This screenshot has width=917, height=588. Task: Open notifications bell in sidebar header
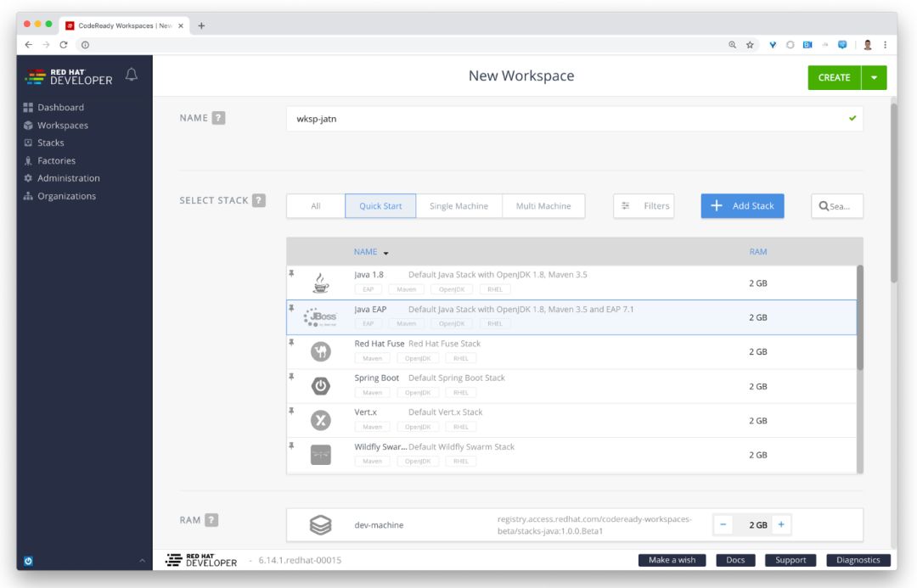(132, 75)
